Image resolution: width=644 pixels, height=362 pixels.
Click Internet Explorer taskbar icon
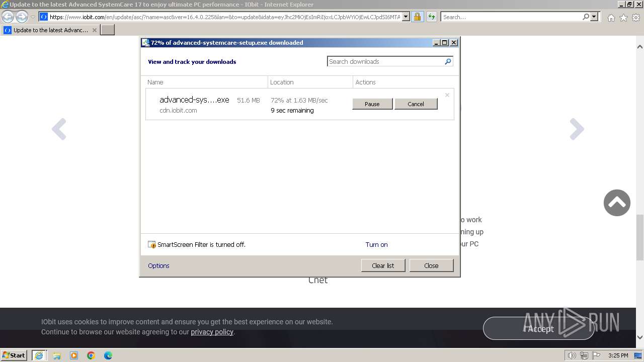pyautogui.click(x=39, y=355)
